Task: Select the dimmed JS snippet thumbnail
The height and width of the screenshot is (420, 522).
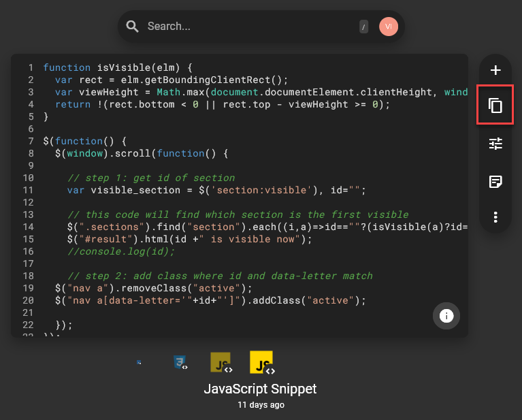Action: pyautogui.click(x=222, y=363)
